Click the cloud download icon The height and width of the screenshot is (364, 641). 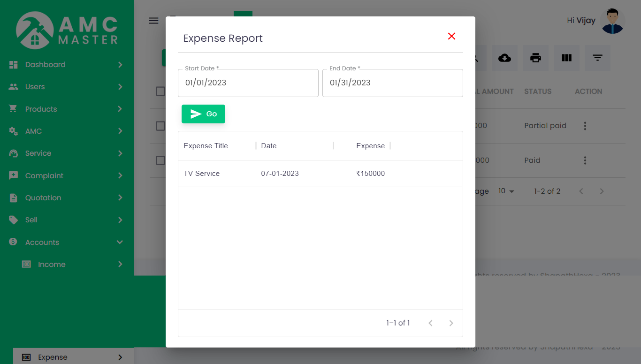pyautogui.click(x=504, y=58)
